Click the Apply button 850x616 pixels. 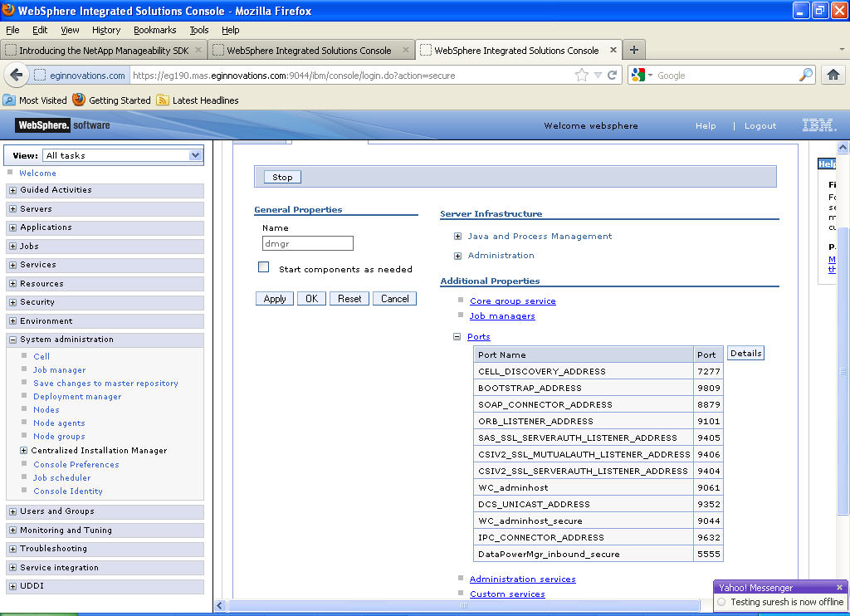click(275, 298)
